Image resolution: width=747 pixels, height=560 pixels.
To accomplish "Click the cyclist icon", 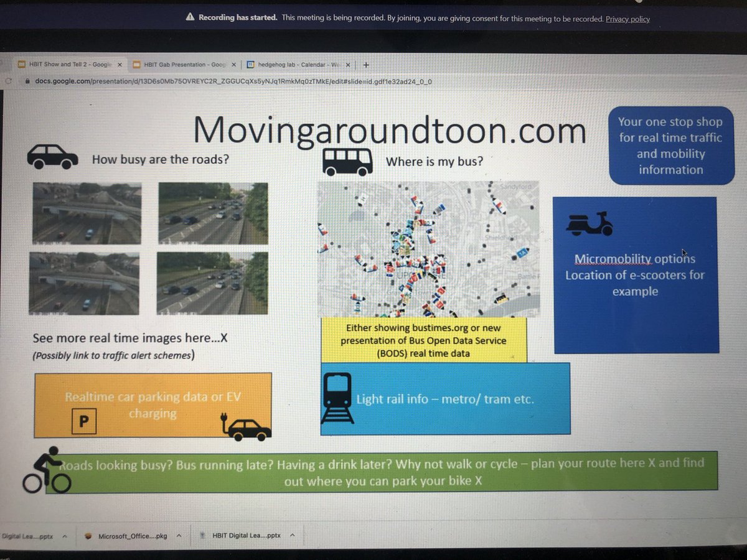I will pyautogui.click(x=46, y=470).
